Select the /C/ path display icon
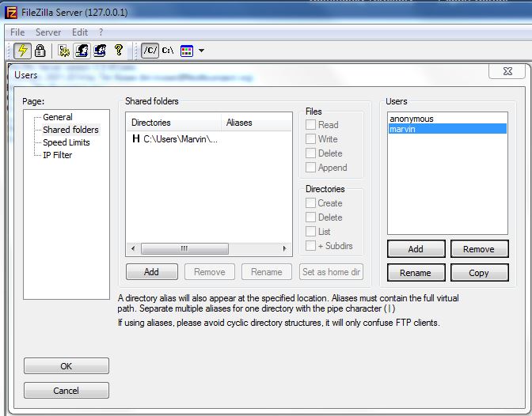The height and width of the screenshot is (416, 532). click(x=150, y=51)
